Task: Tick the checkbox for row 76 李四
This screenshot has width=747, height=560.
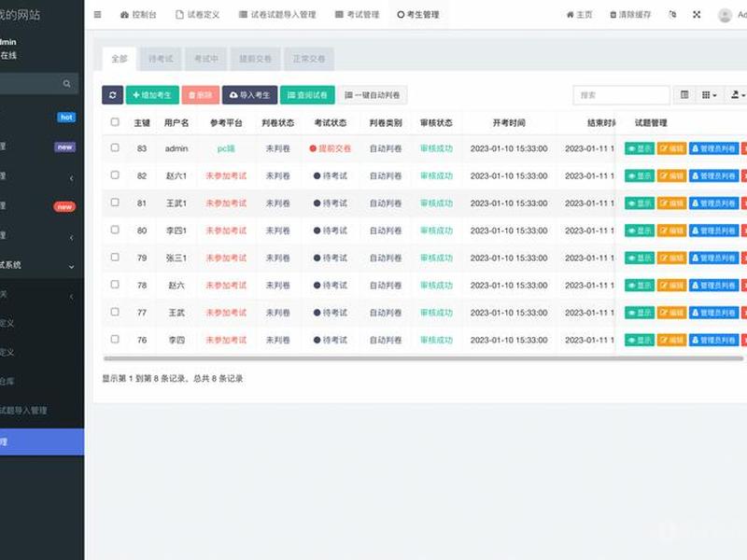Action: (115, 340)
